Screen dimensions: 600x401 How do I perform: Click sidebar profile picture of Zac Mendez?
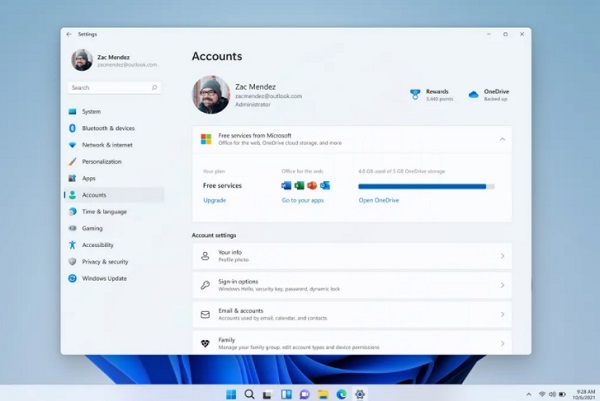82,60
